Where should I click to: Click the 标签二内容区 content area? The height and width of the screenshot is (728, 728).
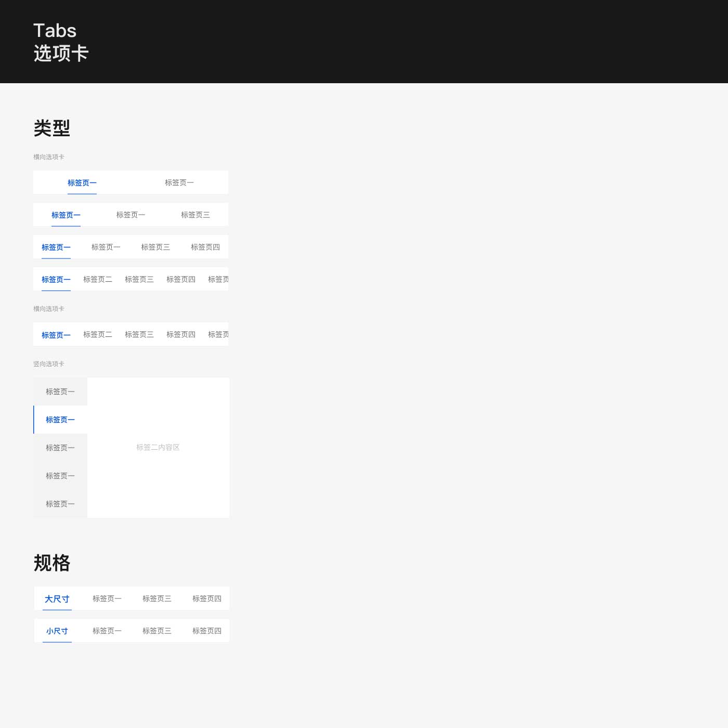(x=158, y=447)
